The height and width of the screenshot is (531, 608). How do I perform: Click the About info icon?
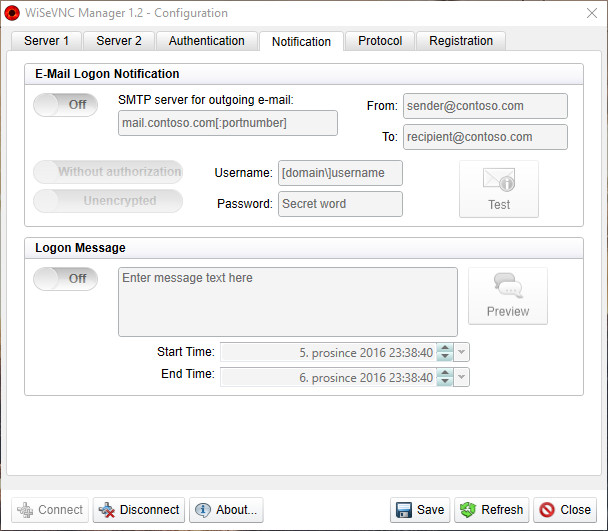click(x=203, y=510)
